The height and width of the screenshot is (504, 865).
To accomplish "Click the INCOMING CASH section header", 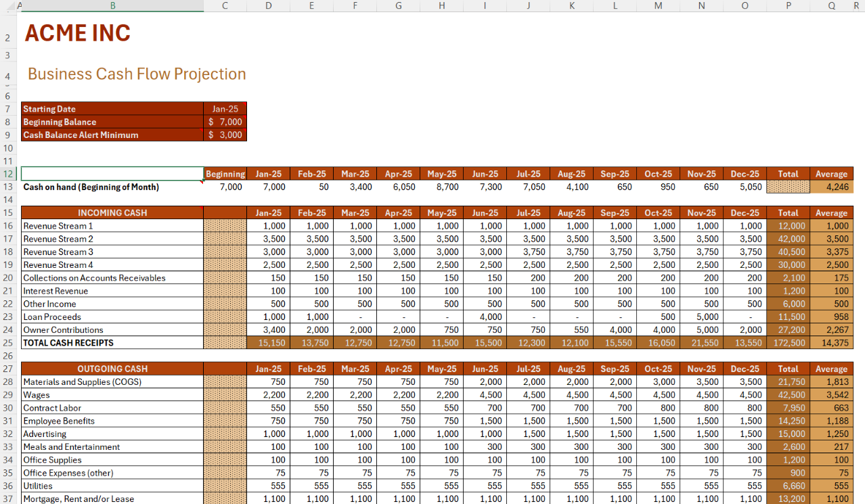I will (112, 213).
